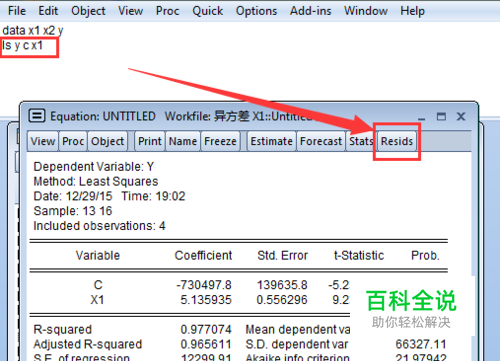The width and height of the screenshot is (500, 361).
Task: Click the X1 coefficient 5.135935
Action: pos(206,300)
